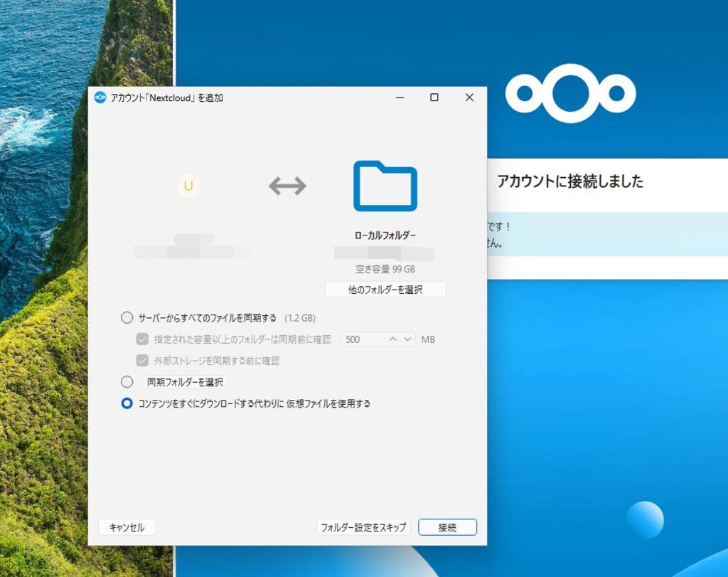Decrease the folder size limit with down arrow

(407, 339)
